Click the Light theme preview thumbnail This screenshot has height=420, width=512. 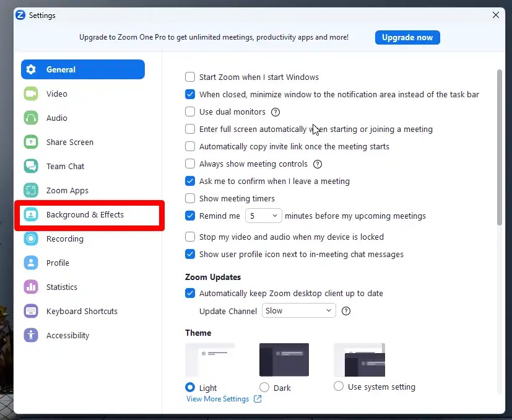210,360
